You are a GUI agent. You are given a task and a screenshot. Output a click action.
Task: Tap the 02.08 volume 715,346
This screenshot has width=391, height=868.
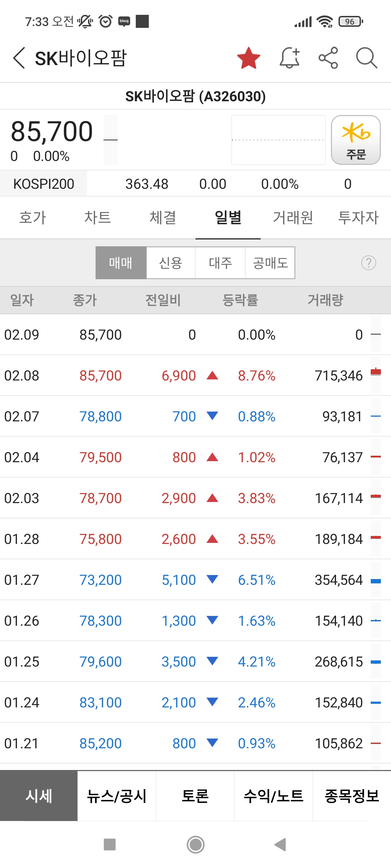point(339,376)
